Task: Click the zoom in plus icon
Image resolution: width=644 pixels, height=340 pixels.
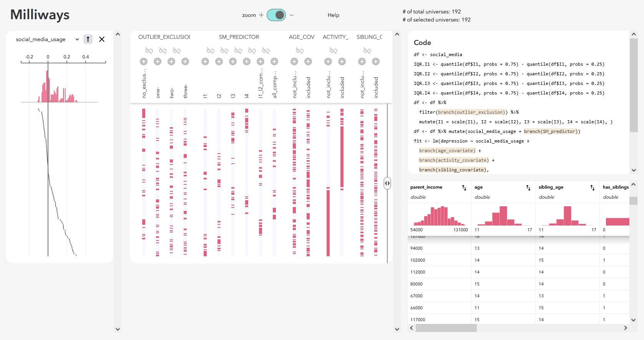Action: pyautogui.click(x=261, y=15)
